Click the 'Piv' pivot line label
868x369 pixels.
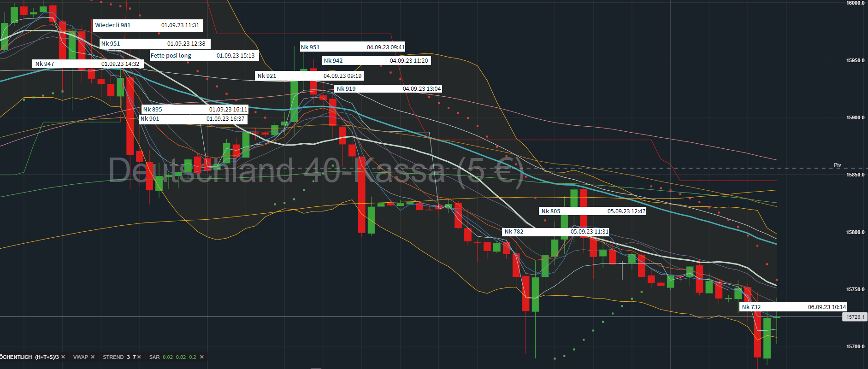click(838, 165)
